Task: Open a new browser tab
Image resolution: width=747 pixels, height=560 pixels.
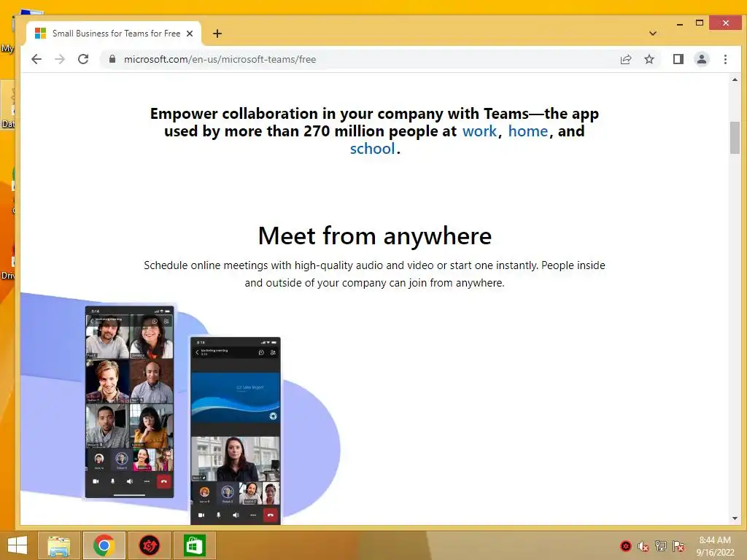Action: coord(217,34)
